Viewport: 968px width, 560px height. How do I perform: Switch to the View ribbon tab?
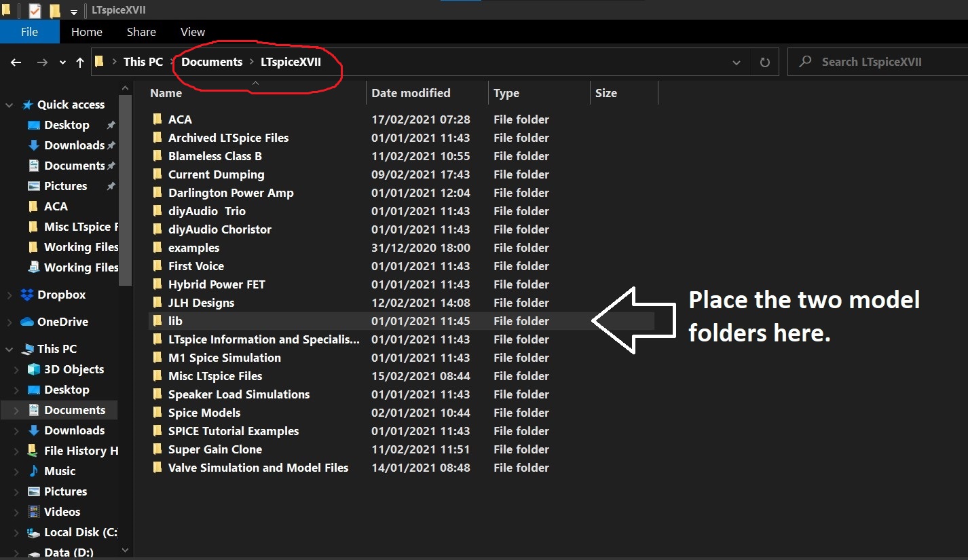click(193, 32)
